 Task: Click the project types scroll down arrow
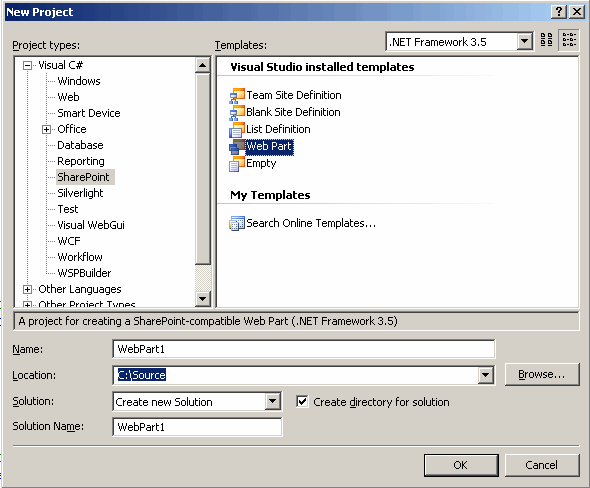click(203, 299)
